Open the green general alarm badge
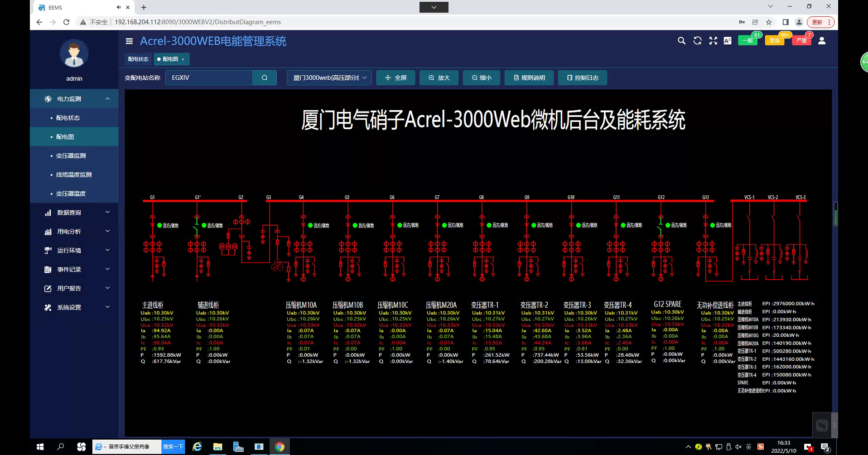The width and height of the screenshot is (868, 455). click(747, 41)
